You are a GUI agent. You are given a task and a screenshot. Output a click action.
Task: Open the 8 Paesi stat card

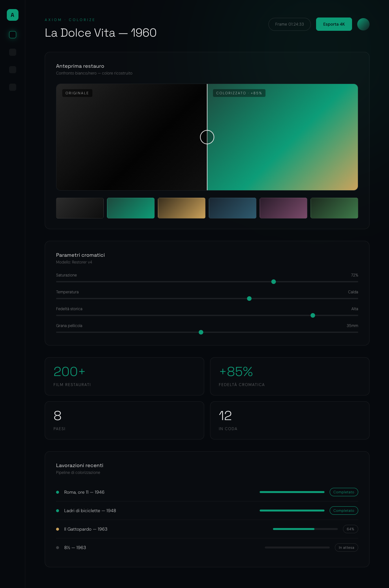coord(124,420)
